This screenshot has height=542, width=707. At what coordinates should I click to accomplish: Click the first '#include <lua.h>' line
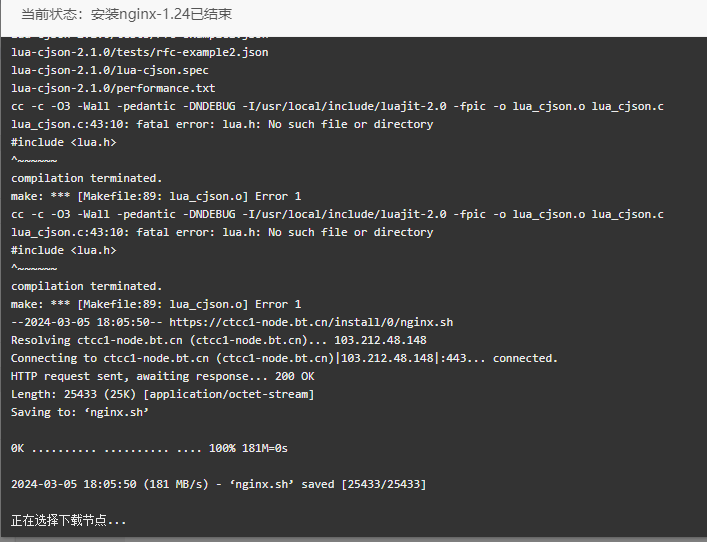[x=64, y=142]
